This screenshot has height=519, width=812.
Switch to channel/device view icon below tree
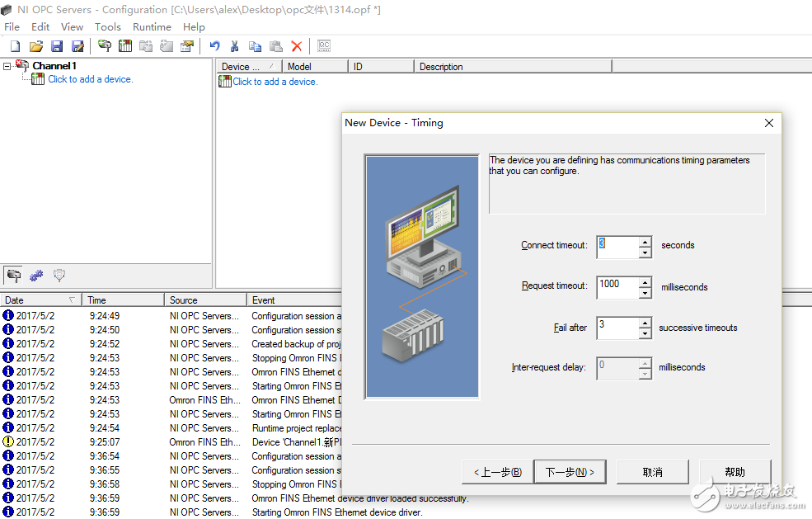[x=13, y=276]
